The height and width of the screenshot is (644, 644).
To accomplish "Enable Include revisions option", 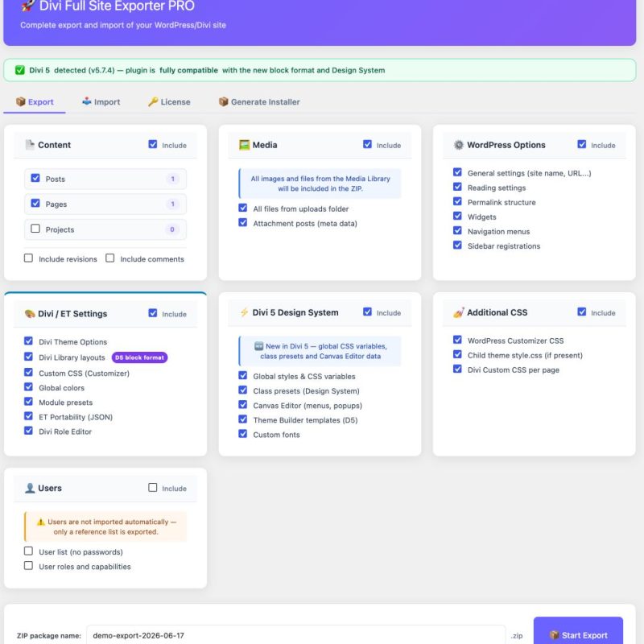I will [28, 258].
